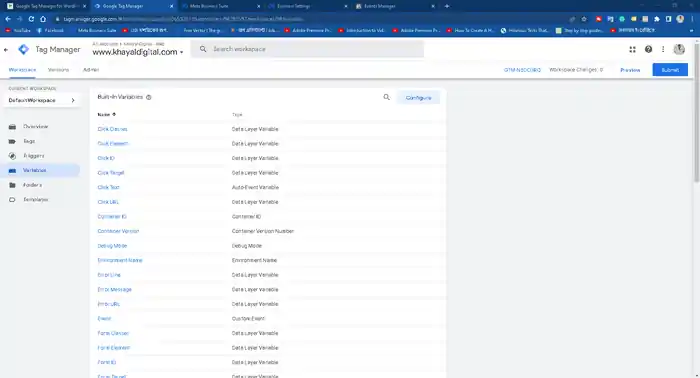Open Templates in the sidebar
Screen dimensions: 700x378
click(36, 200)
